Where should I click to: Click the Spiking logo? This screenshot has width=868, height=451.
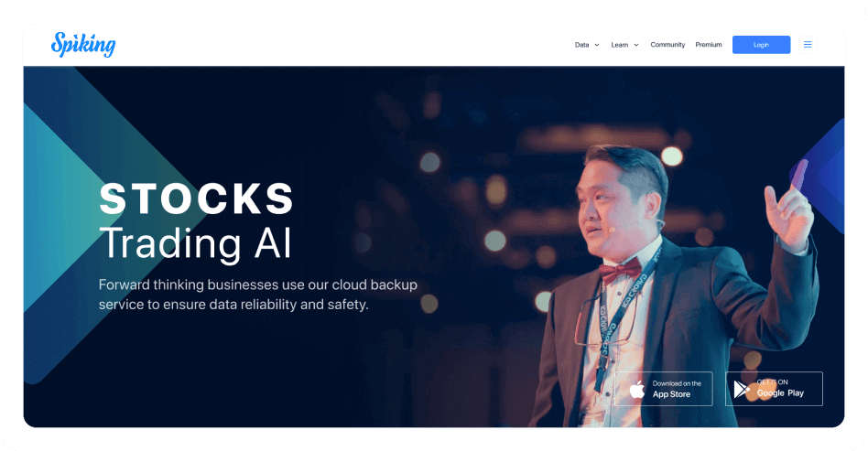pyautogui.click(x=83, y=44)
